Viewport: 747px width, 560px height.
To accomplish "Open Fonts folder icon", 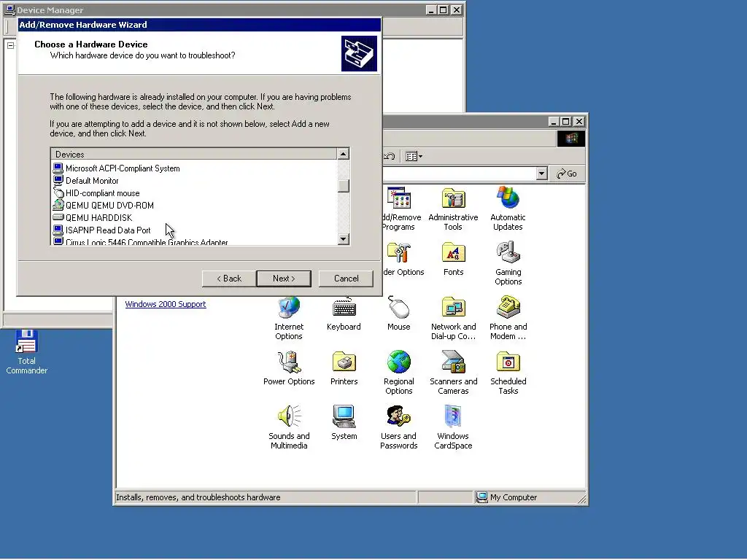I will 453,260.
